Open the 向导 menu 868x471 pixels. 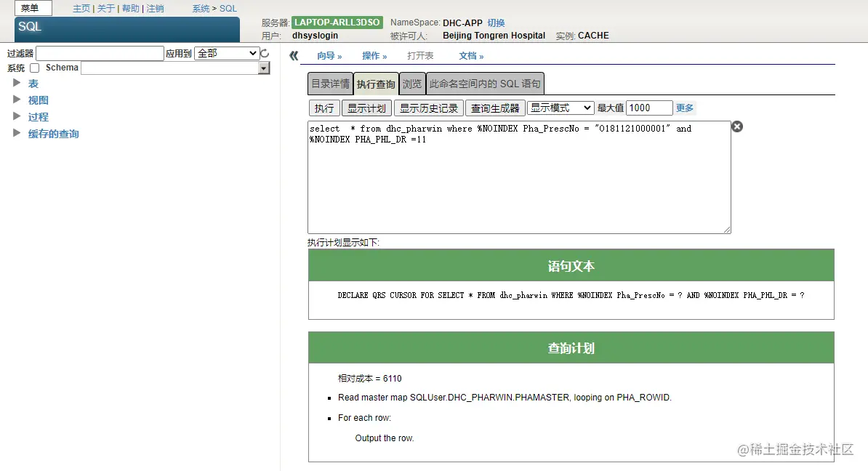pyautogui.click(x=329, y=56)
